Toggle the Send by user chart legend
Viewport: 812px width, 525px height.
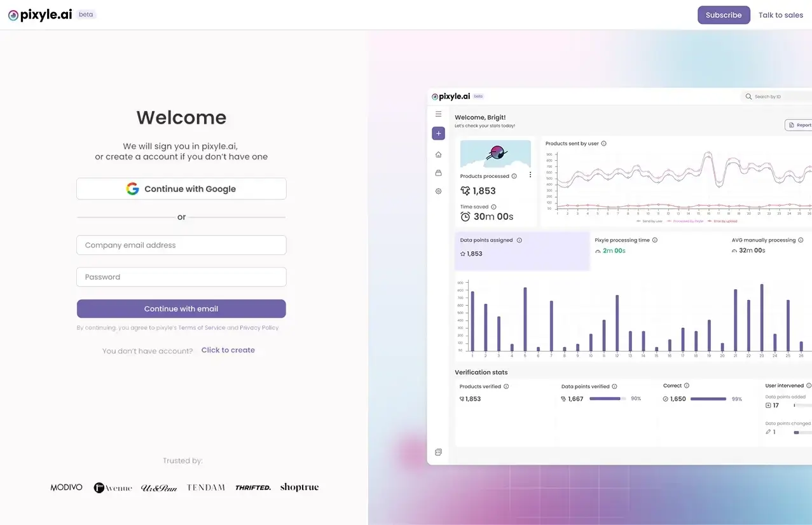click(x=650, y=220)
